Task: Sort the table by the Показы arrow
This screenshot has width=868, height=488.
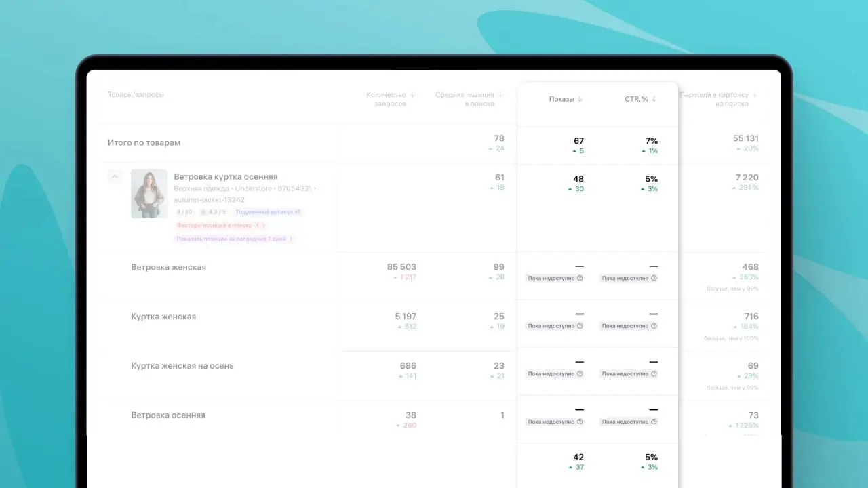Action: coord(580,99)
